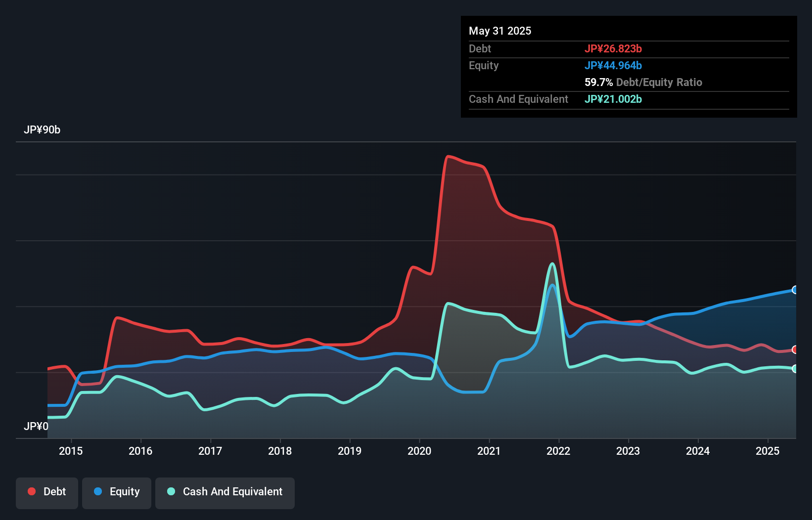Viewport: 812px width, 520px height.
Task: Click the JP¥90b axis label
Action: [43, 130]
